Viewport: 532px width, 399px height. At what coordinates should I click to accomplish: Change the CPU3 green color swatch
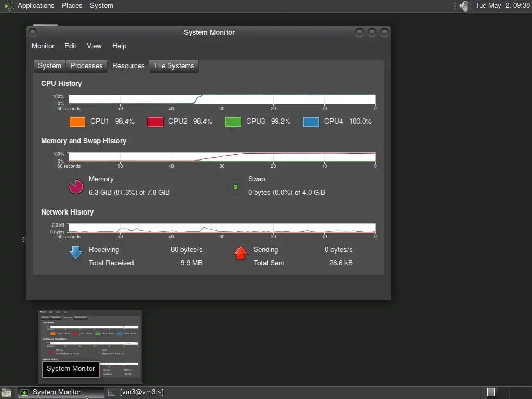click(x=233, y=122)
